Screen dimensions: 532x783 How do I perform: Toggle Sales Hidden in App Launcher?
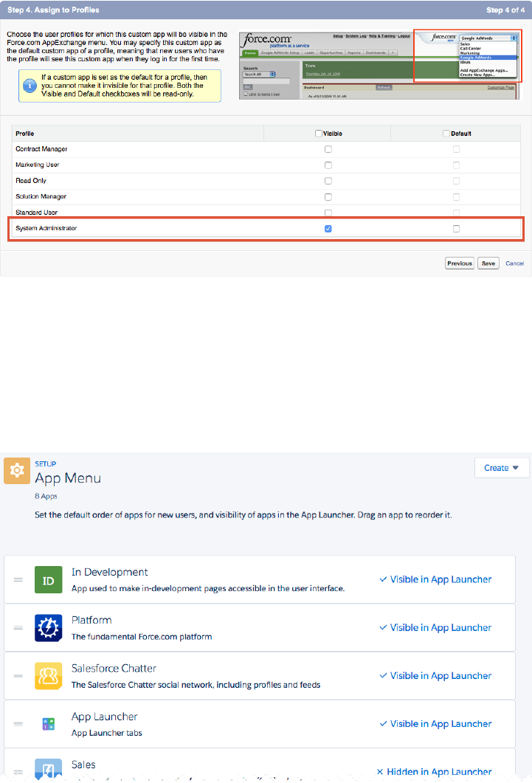[x=434, y=772]
